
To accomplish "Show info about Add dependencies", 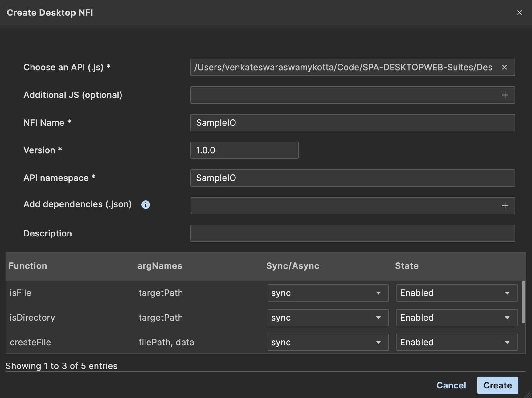I will click(x=145, y=205).
